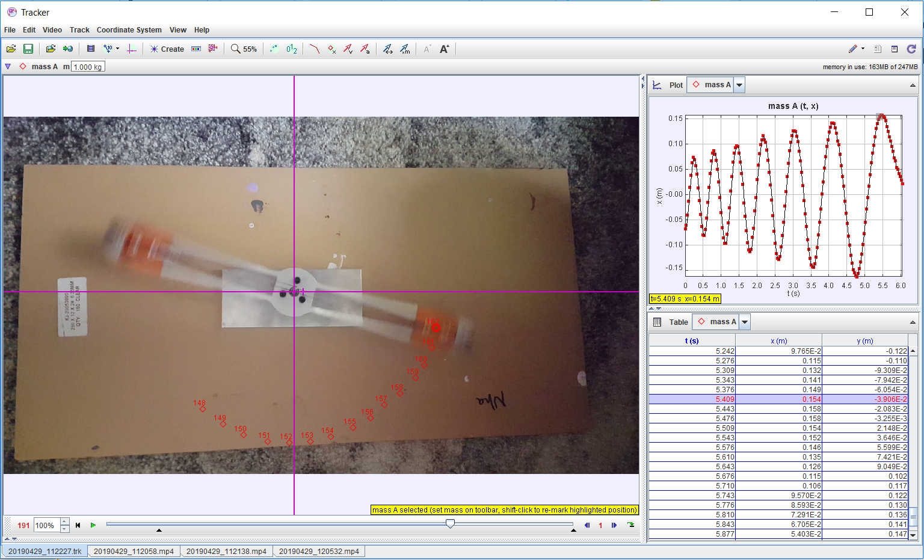Switch to 20190429_112058.mp4 tab
The height and width of the screenshot is (560, 924).
point(134,551)
